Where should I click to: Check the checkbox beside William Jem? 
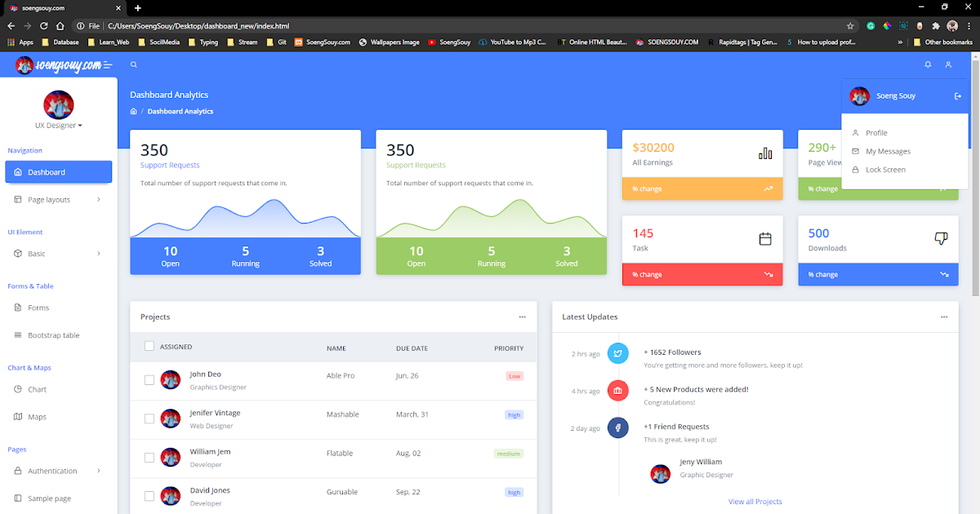(149, 457)
